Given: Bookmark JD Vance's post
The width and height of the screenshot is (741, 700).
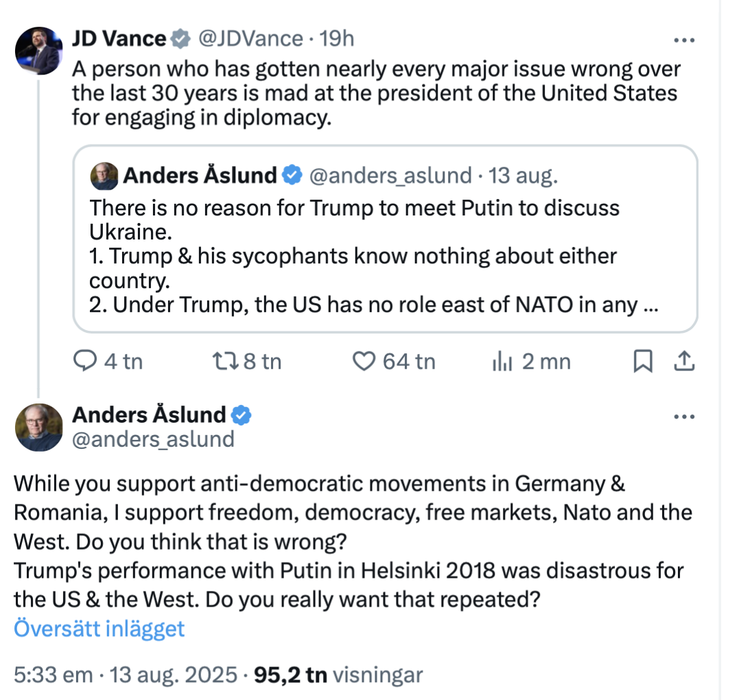Looking at the screenshot, I should point(643,362).
